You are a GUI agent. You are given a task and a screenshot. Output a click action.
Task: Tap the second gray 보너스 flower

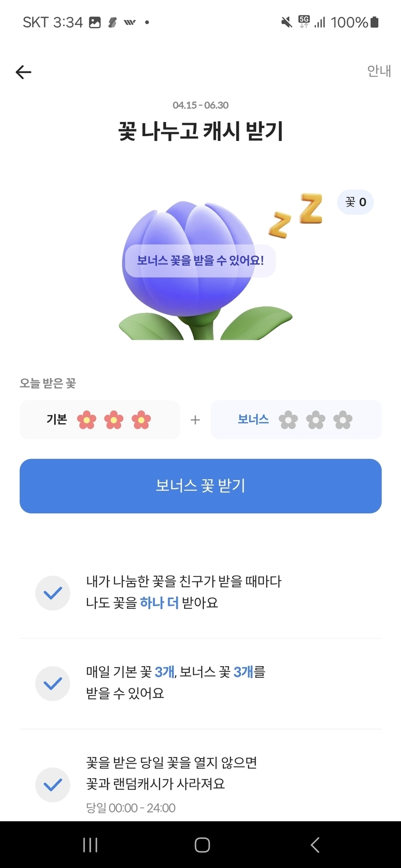click(x=315, y=420)
